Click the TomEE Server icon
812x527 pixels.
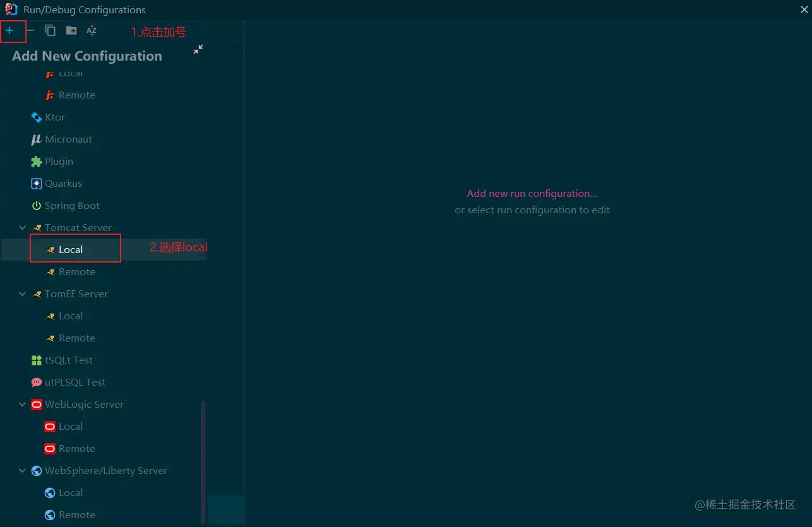(x=37, y=294)
